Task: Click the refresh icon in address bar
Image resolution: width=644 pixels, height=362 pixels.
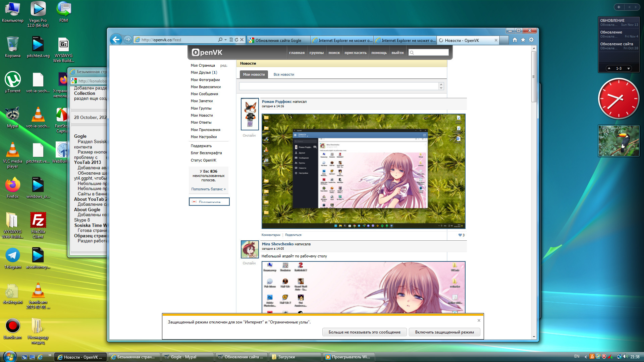Action: coord(236,40)
